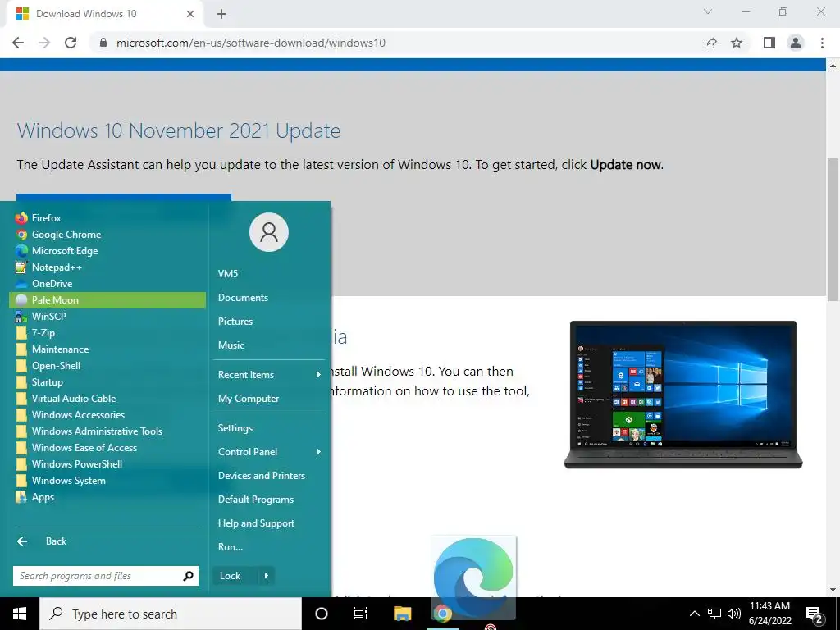Share this page using Chrome share icon

point(710,43)
